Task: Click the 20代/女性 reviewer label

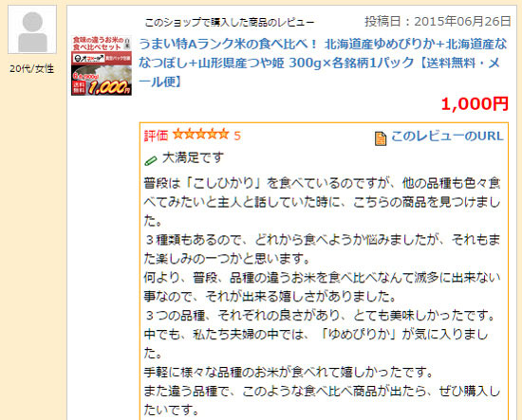Action: click(x=32, y=69)
